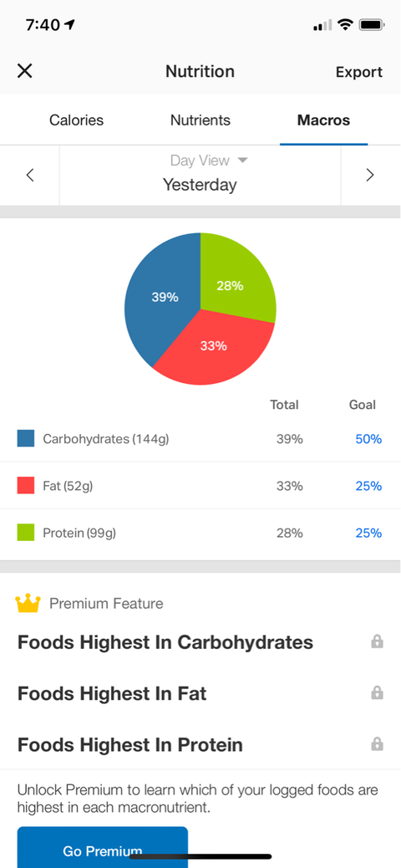
Task: Open the Day View dropdown
Action: [209, 161]
